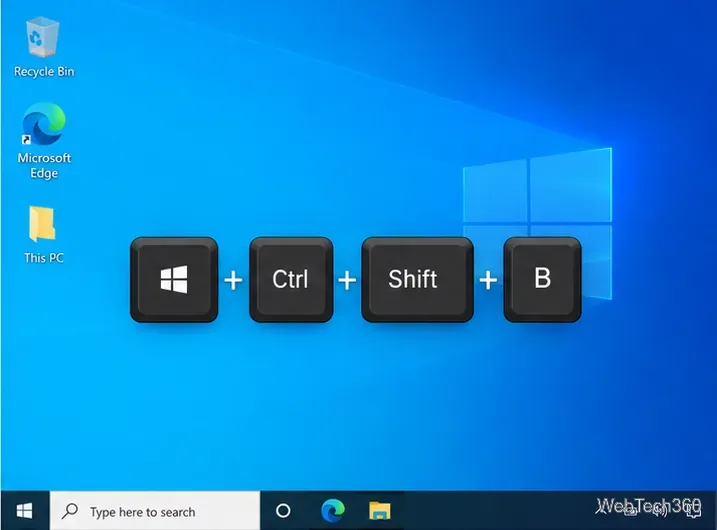Open the Windows Start menu
Screen dimensions: 717x530
point(25,510)
